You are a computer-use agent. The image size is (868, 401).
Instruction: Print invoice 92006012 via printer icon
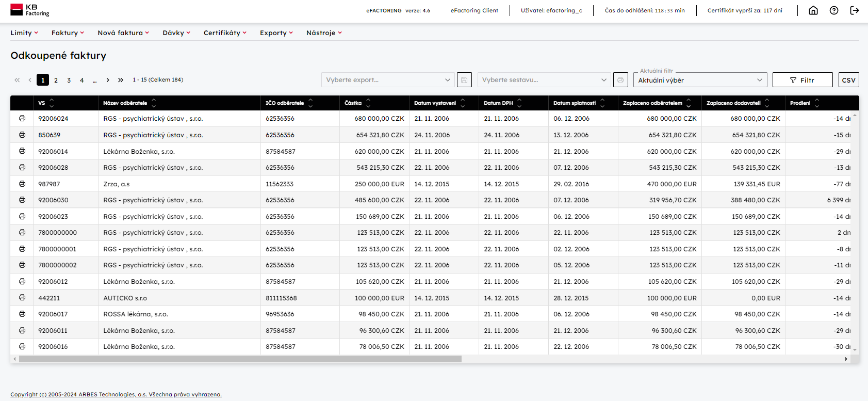tap(22, 281)
